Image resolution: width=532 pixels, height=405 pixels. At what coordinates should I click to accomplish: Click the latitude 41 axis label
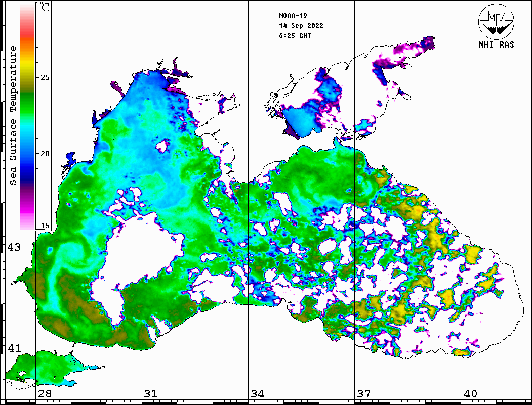[14, 348]
